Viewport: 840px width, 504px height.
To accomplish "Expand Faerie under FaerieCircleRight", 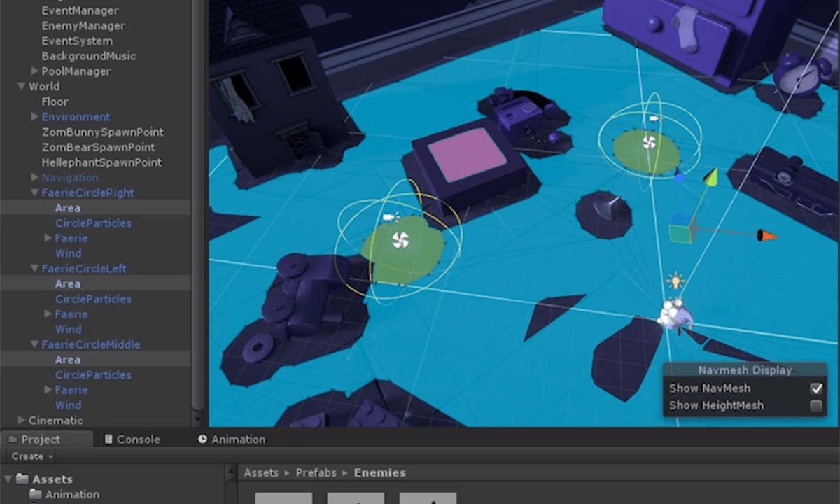I will pyautogui.click(x=48, y=238).
